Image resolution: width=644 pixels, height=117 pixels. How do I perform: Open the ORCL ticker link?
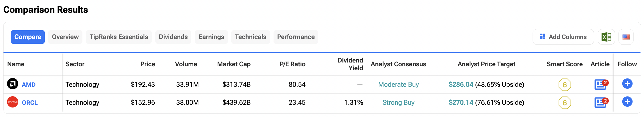click(x=30, y=103)
